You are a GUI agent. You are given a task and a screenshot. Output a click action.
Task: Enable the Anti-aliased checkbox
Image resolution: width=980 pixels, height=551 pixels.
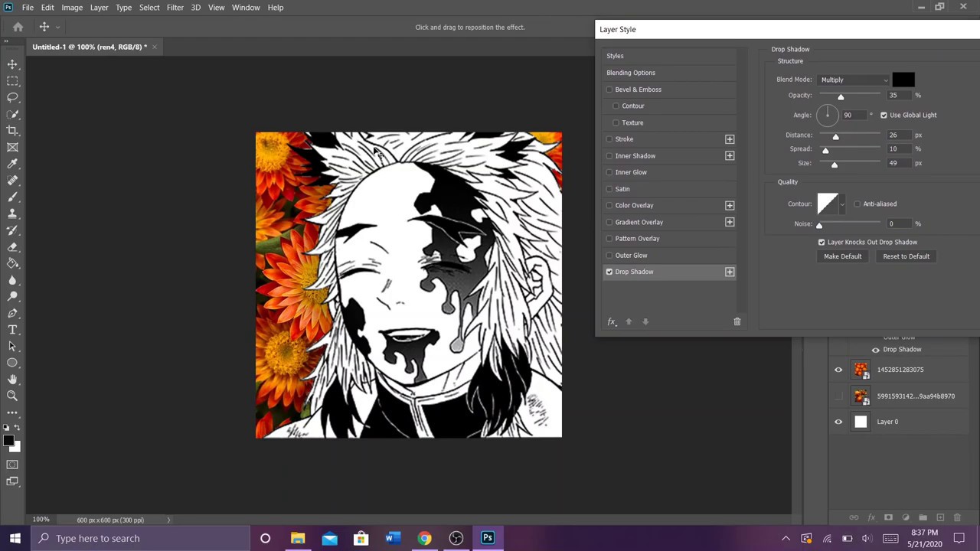pos(857,204)
